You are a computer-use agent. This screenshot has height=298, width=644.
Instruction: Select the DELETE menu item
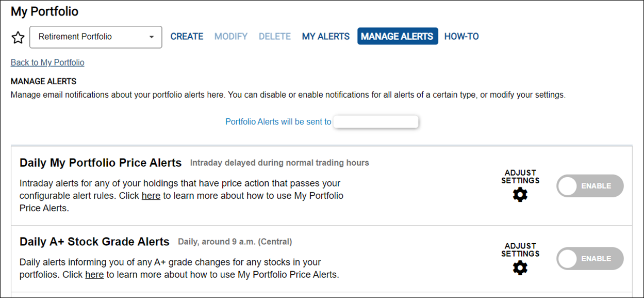(x=275, y=37)
